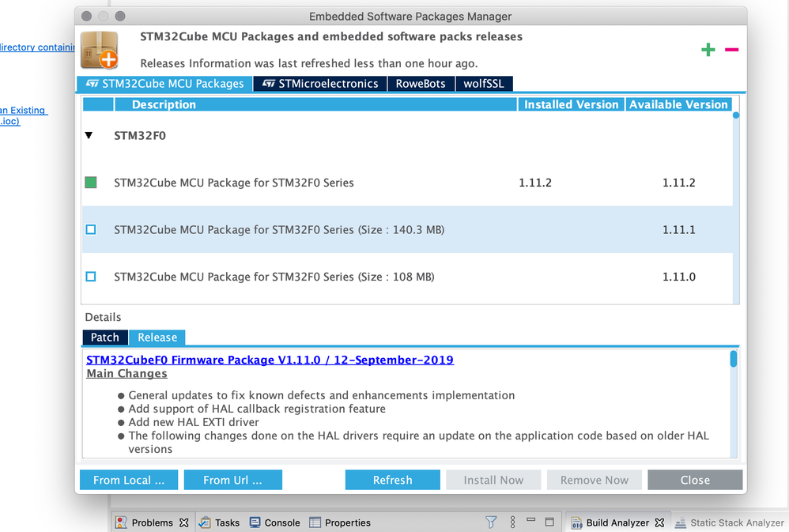Toggle the green checkbox for version 1.11.2

pos(91,182)
